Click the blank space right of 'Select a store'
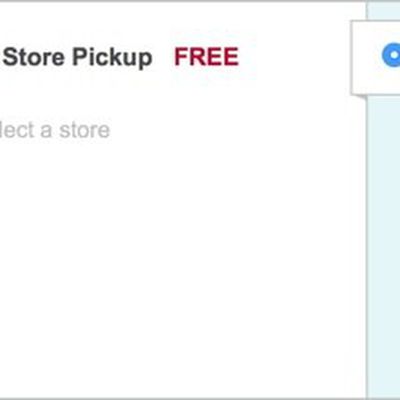Screen dimensions: 400x400 coord(233,130)
